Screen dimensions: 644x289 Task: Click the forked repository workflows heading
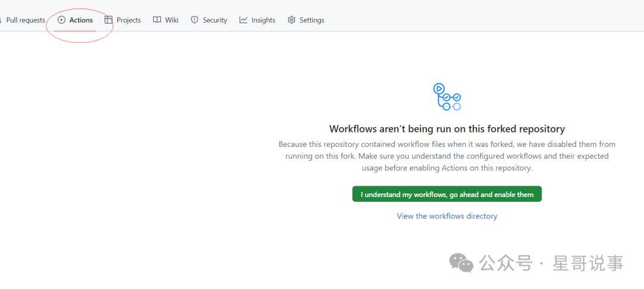tap(447, 128)
